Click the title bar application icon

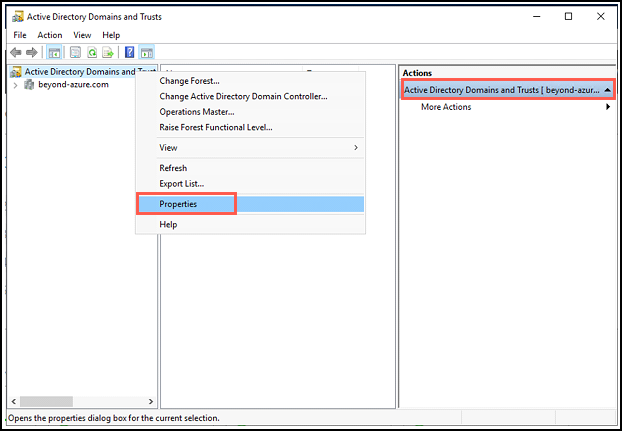tap(18, 17)
